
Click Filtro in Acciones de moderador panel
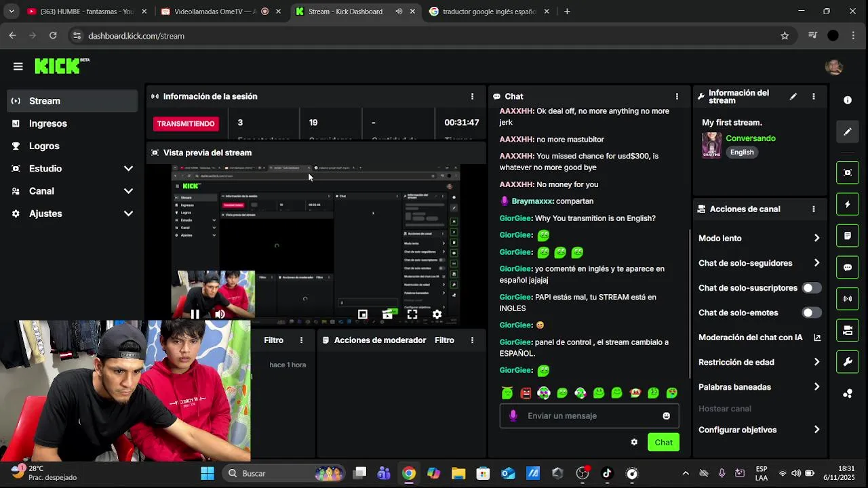tap(444, 340)
